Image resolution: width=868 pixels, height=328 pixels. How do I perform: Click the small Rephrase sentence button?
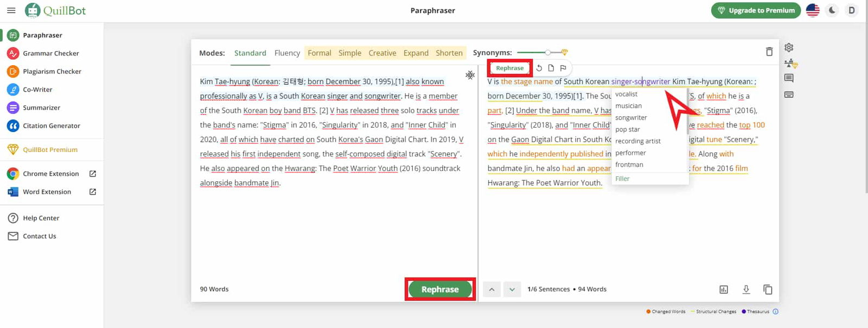pyautogui.click(x=509, y=68)
